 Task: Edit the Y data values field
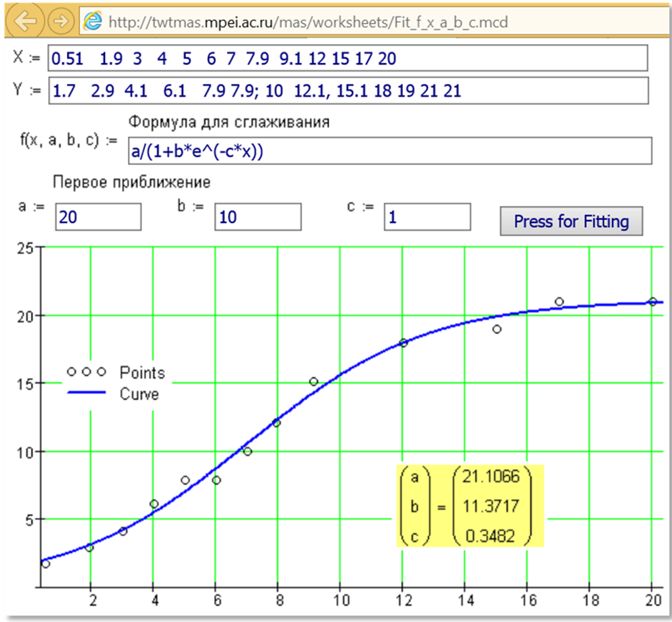[x=349, y=90]
